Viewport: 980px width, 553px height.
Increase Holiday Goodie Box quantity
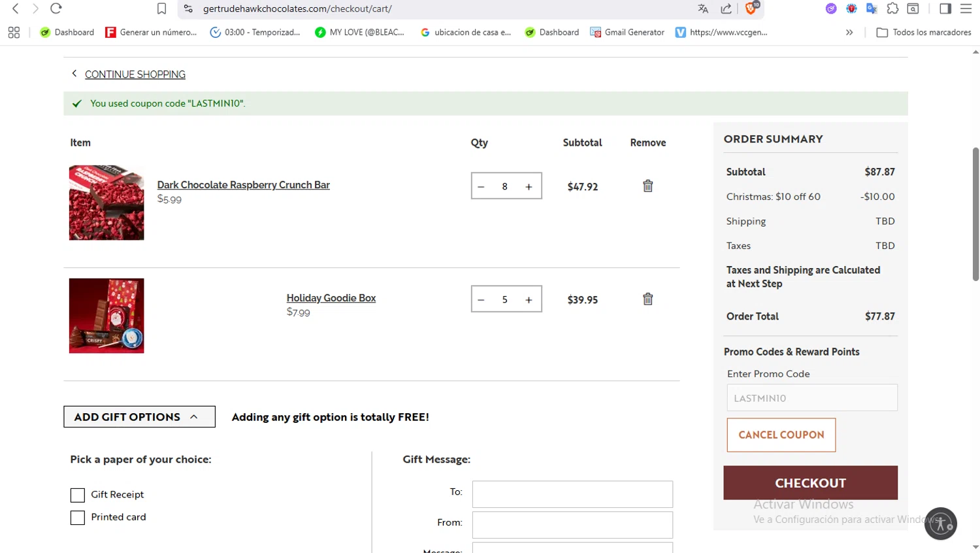(529, 299)
